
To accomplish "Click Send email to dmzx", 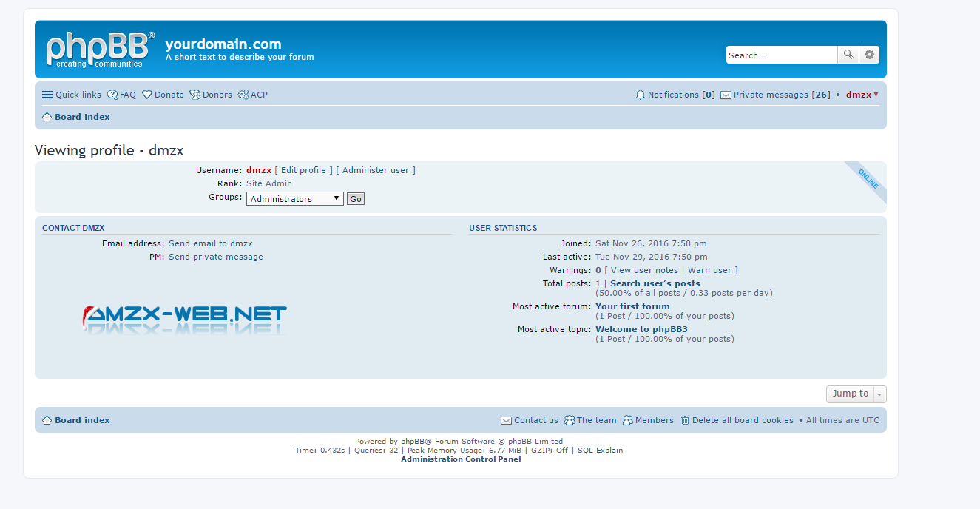I will pyautogui.click(x=211, y=243).
